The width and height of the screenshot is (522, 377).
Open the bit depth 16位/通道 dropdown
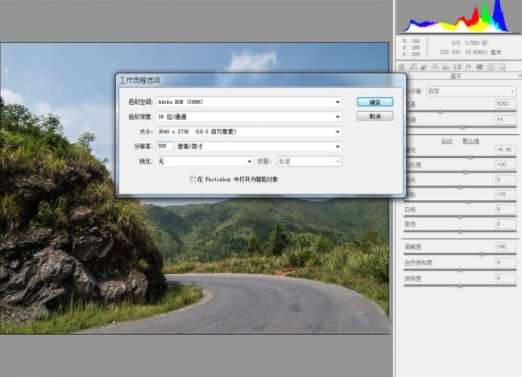249,117
